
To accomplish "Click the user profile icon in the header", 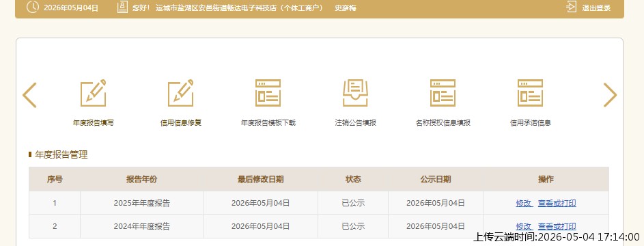I will coord(122,7).
